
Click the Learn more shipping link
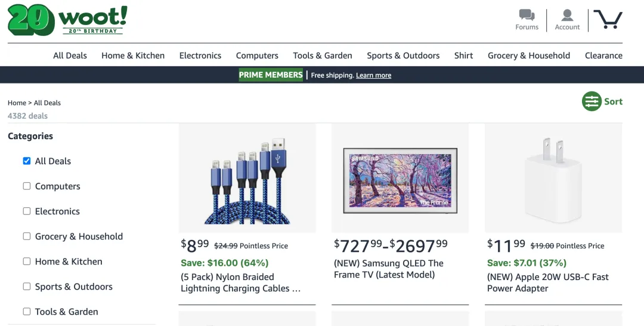click(x=373, y=75)
